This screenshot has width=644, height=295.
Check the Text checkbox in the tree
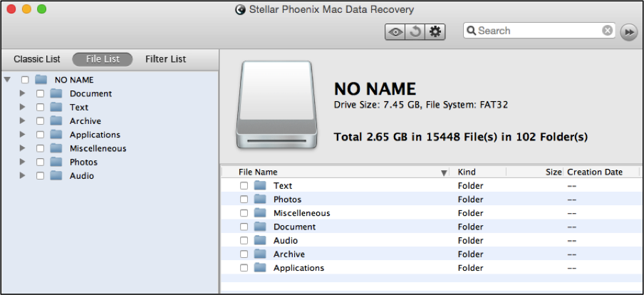[x=40, y=107]
